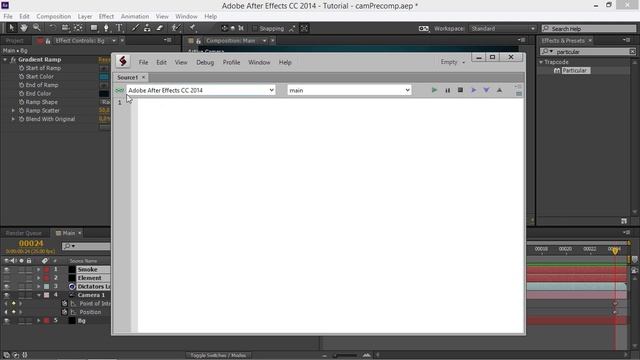640x360 pixels.
Task: Select the Pan Behind anchor tool
Action: point(78,28)
